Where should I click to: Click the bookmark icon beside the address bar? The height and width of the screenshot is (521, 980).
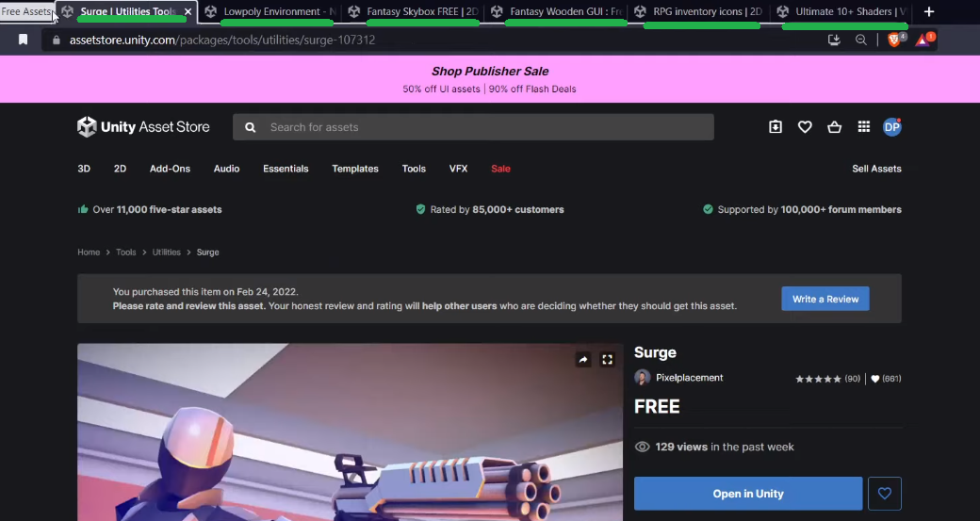click(24, 40)
